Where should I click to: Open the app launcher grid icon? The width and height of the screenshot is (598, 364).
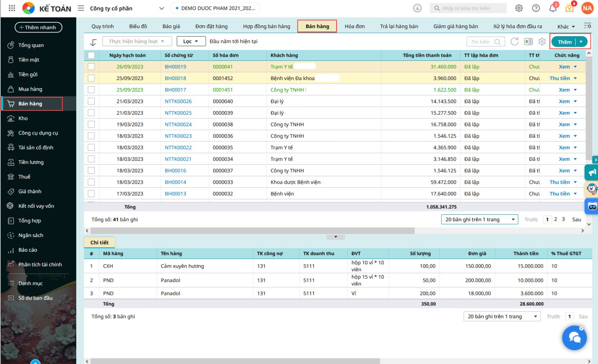tap(12, 8)
